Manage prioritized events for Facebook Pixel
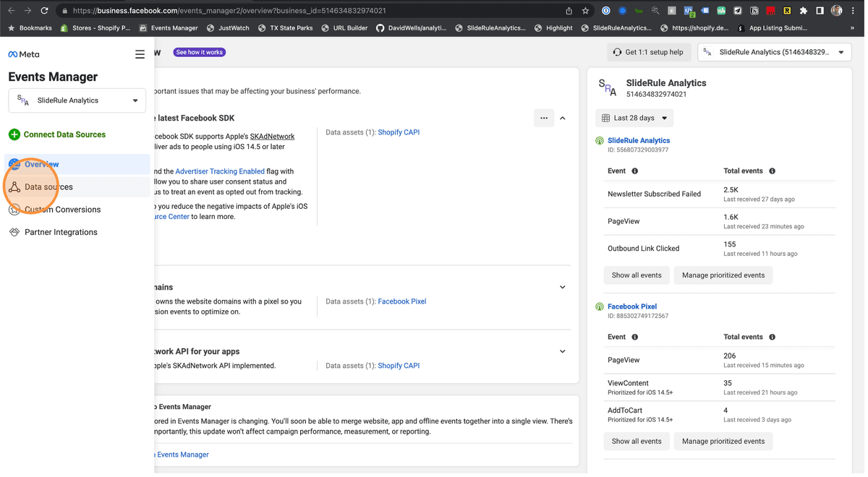 click(x=723, y=441)
